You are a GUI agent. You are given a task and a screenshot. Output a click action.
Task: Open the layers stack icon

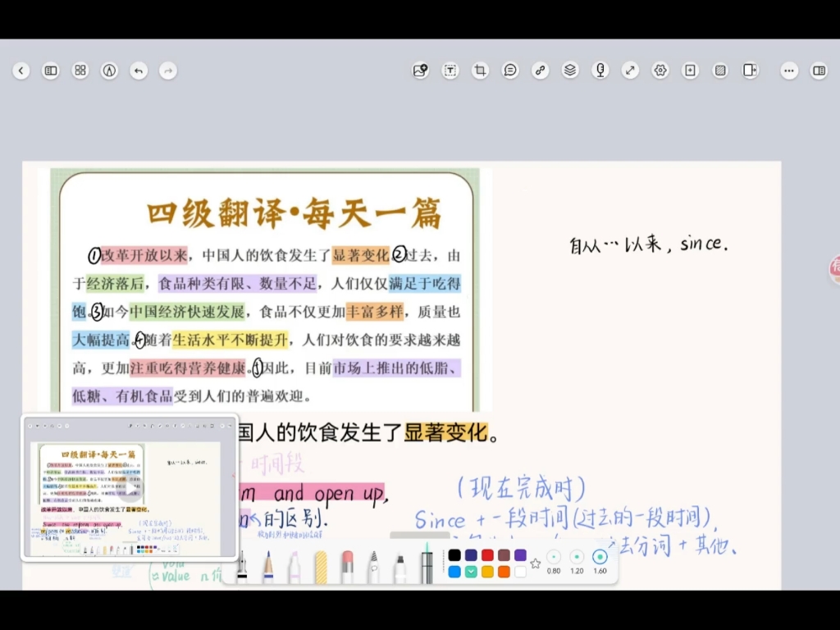click(571, 71)
